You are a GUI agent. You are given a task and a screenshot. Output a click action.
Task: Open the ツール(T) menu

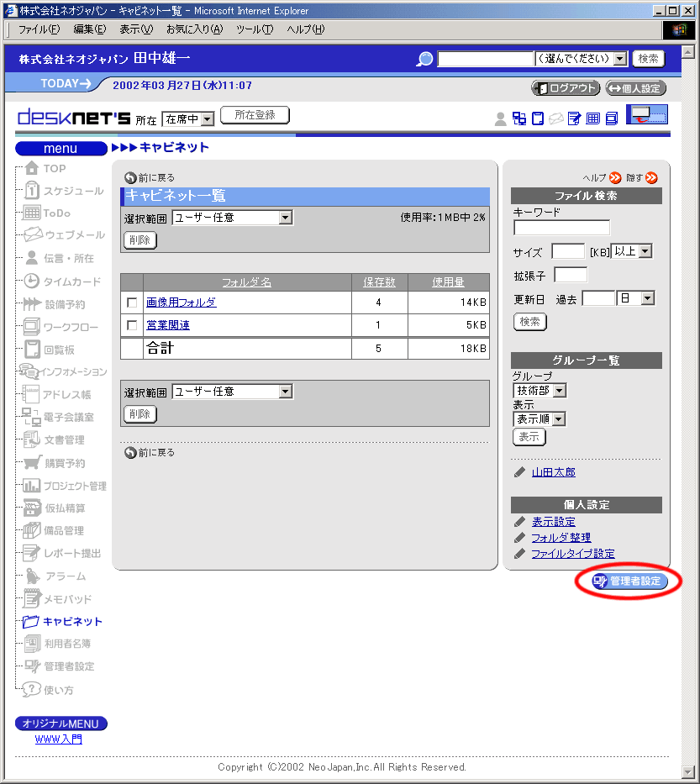tap(254, 29)
